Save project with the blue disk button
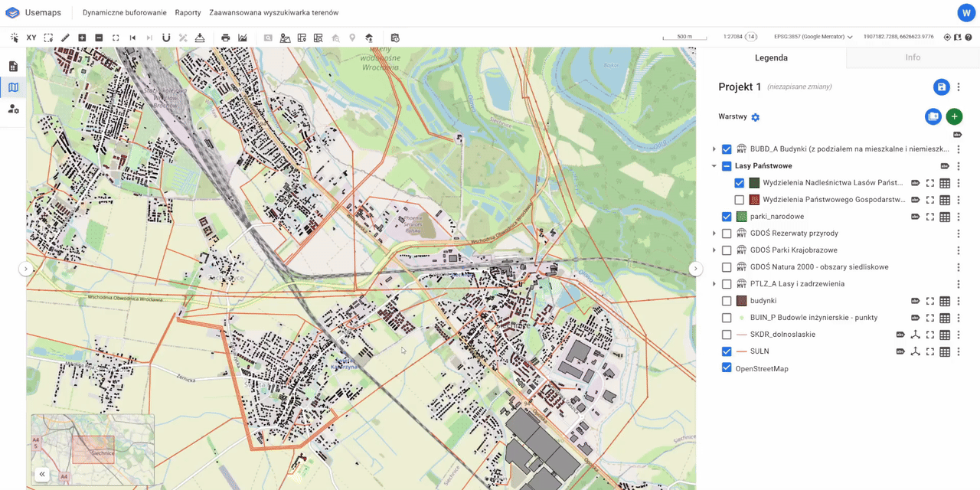 coord(941,87)
